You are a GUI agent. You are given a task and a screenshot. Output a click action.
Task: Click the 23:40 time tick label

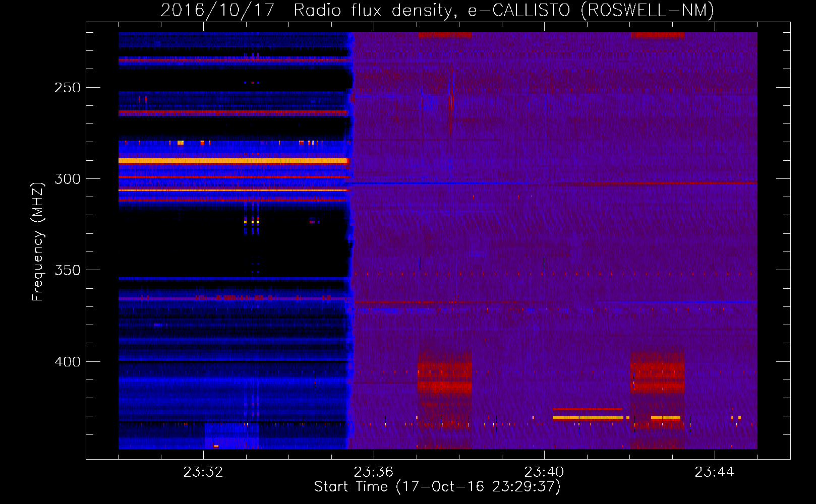544,472
